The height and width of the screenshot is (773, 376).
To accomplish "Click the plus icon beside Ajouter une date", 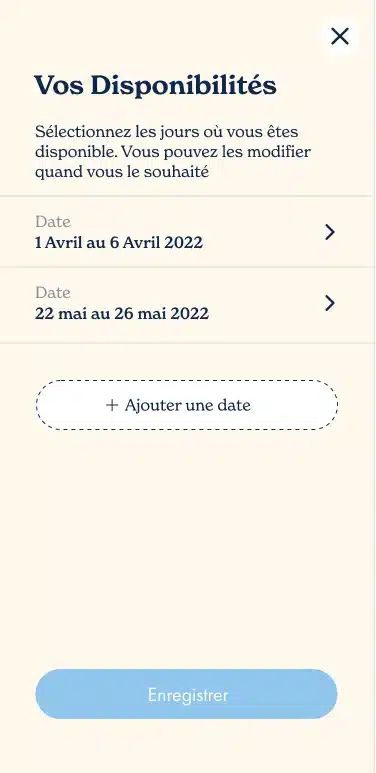I will pos(112,405).
